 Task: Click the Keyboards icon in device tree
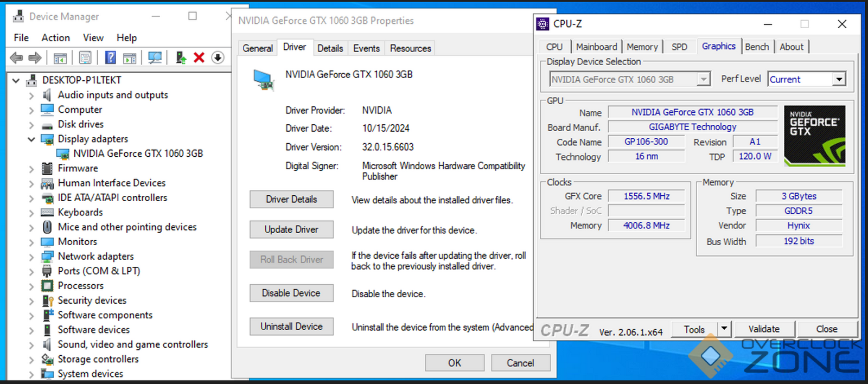[48, 212]
